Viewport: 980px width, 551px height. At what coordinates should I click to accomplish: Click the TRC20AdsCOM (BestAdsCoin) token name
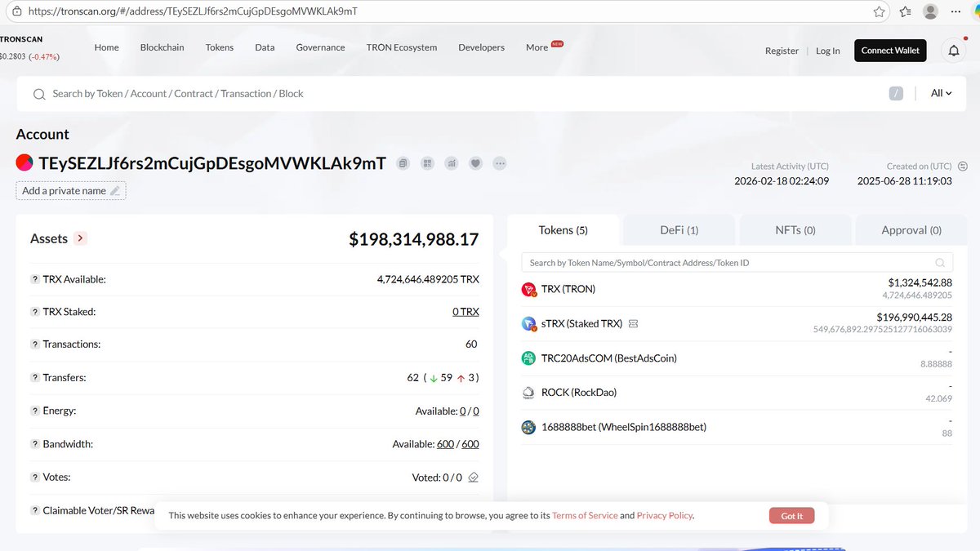[x=609, y=358]
